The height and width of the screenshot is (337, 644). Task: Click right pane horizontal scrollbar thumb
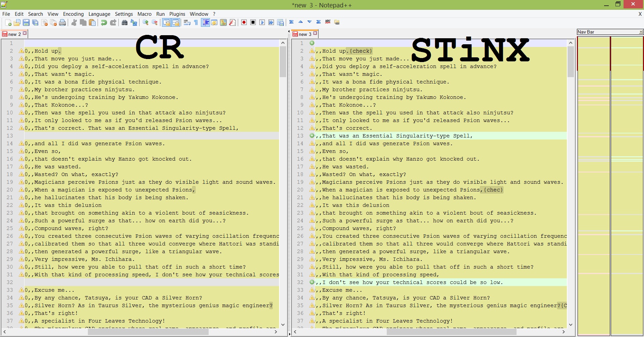tap(451, 332)
